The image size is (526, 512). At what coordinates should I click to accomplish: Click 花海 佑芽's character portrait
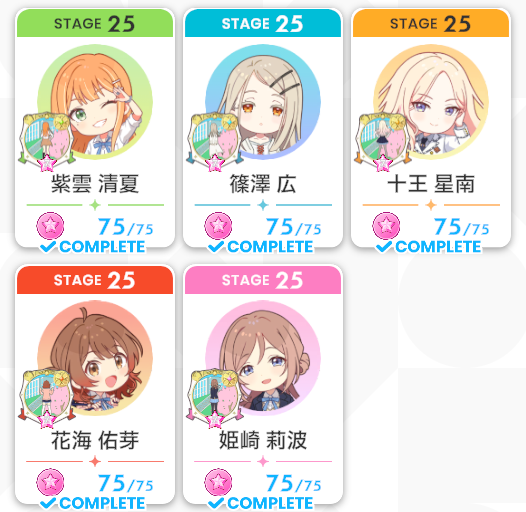(95, 358)
